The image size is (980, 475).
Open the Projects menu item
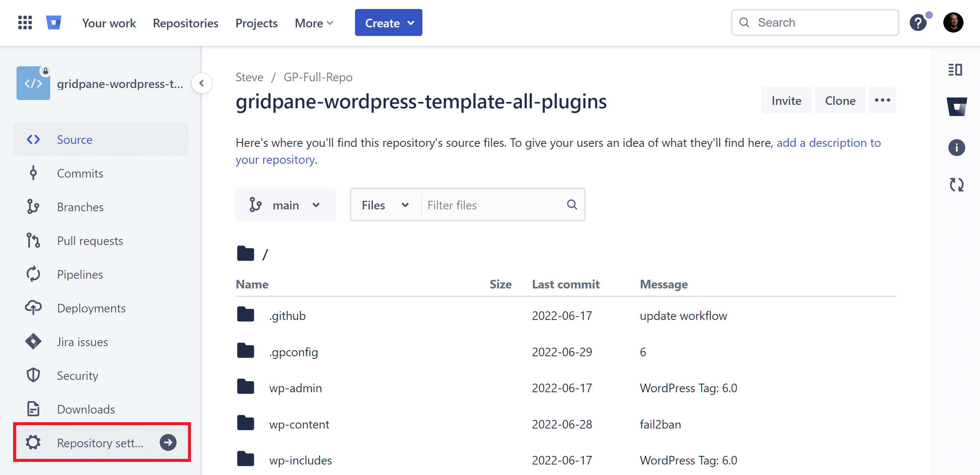257,23
